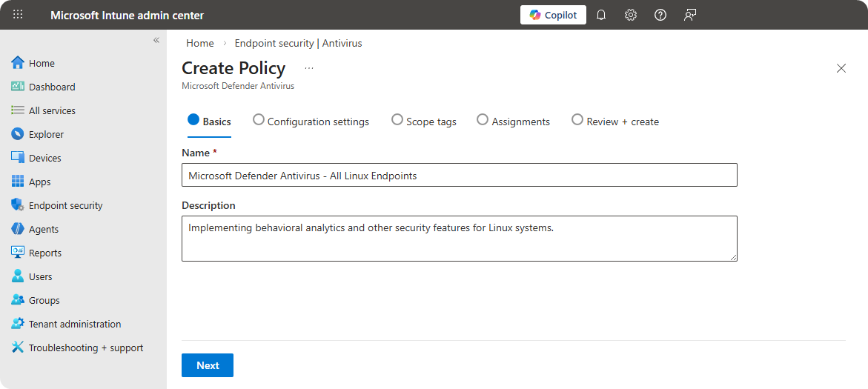Open the settings gear icon

631,15
